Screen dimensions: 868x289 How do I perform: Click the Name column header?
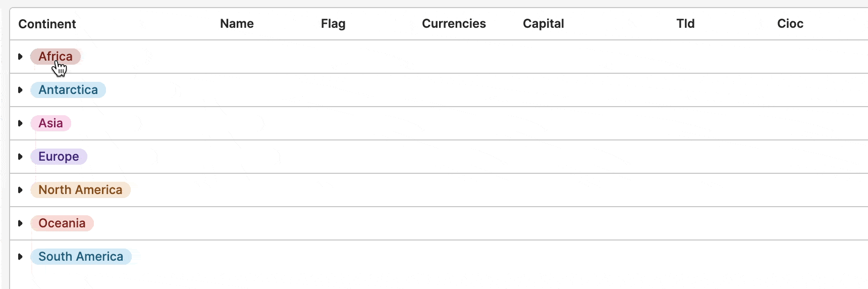click(237, 24)
